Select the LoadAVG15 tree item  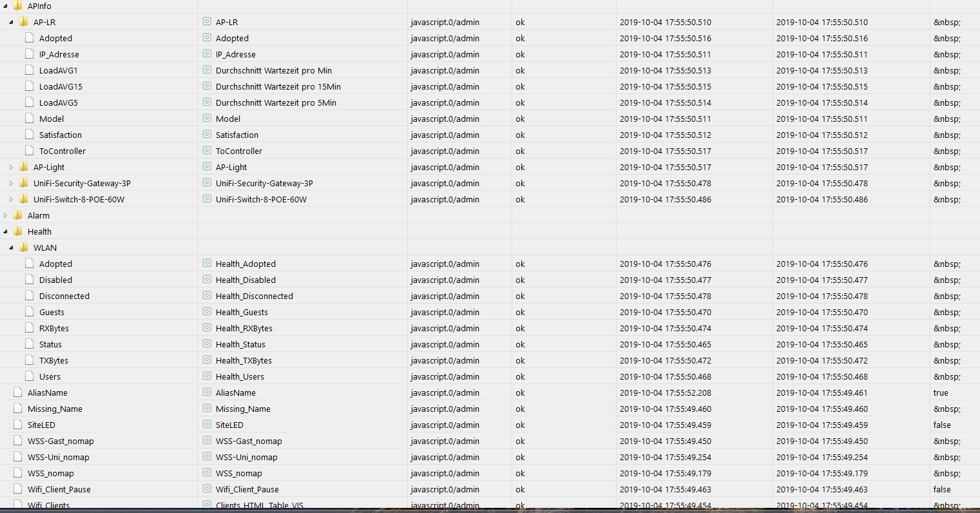tap(61, 86)
